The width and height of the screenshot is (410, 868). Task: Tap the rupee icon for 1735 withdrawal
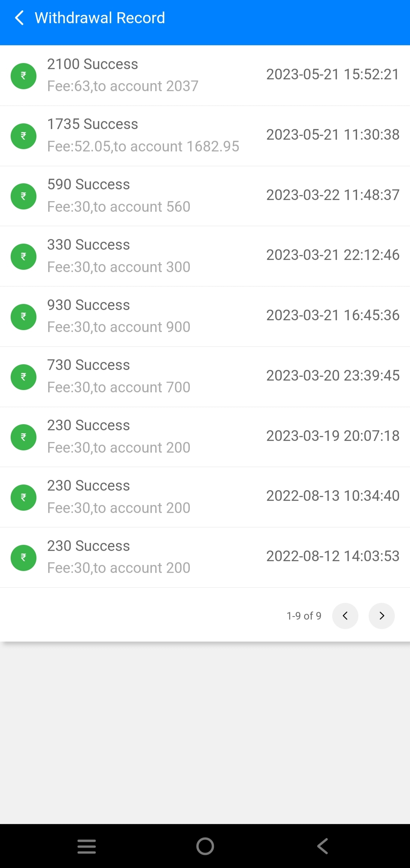click(24, 136)
